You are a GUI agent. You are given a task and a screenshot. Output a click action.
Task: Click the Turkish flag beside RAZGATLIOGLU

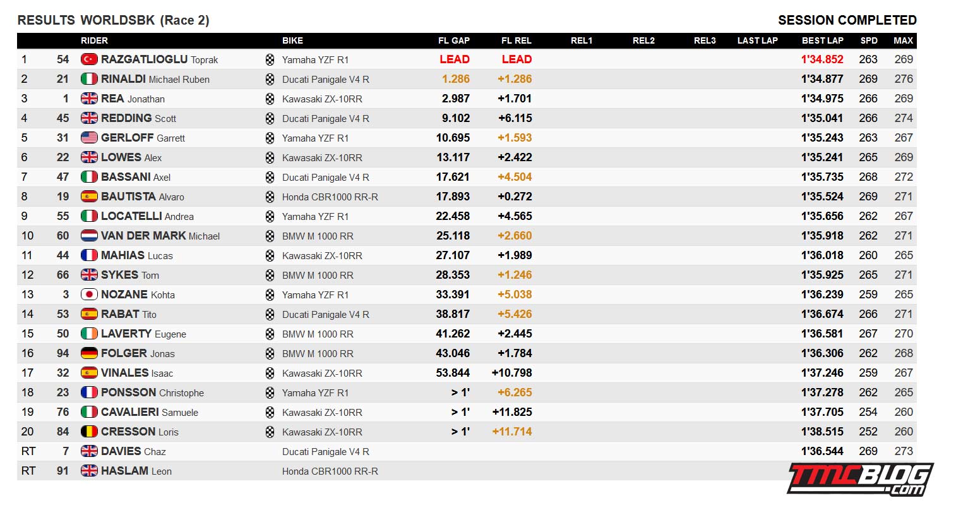point(89,59)
